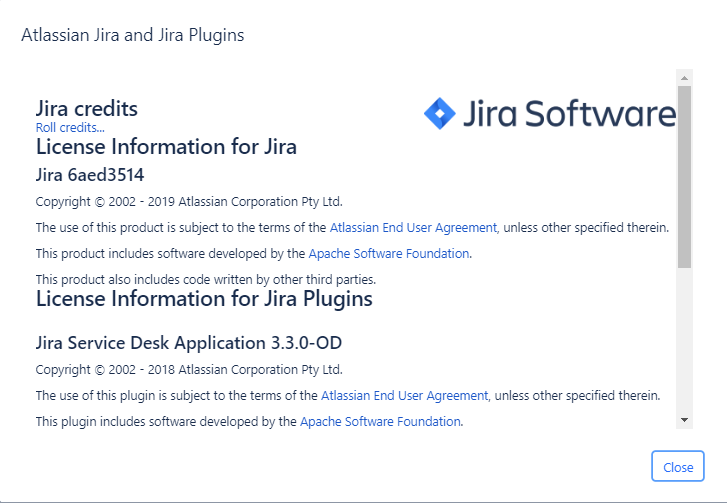
Task: Click the License Information for Jira Plugins heading
Action: pos(204,299)
